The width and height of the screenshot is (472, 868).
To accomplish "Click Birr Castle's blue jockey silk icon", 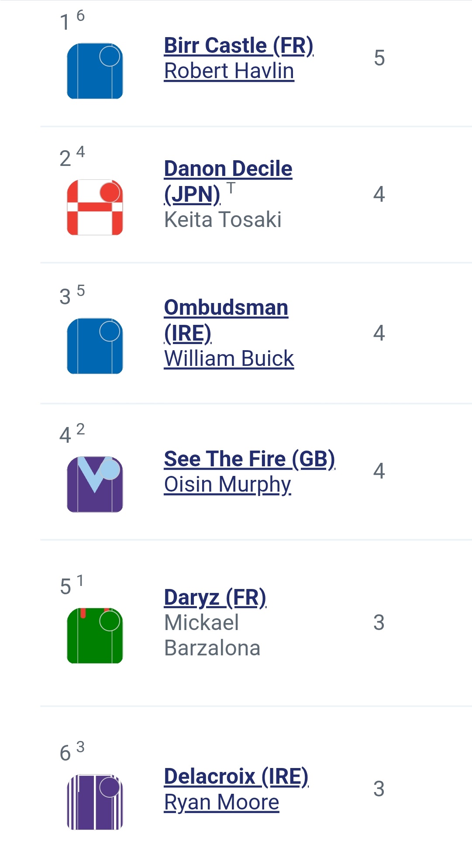I will 95,71.
